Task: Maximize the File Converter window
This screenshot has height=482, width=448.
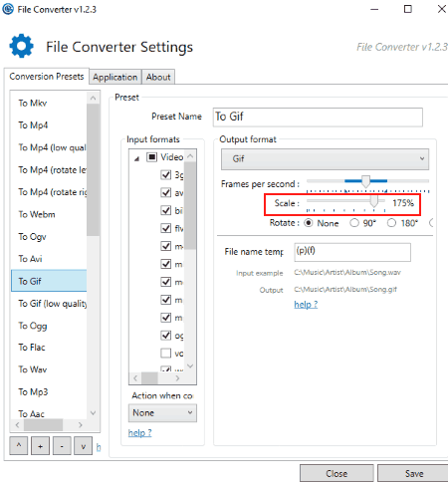Action: click(x=408, y=9)
